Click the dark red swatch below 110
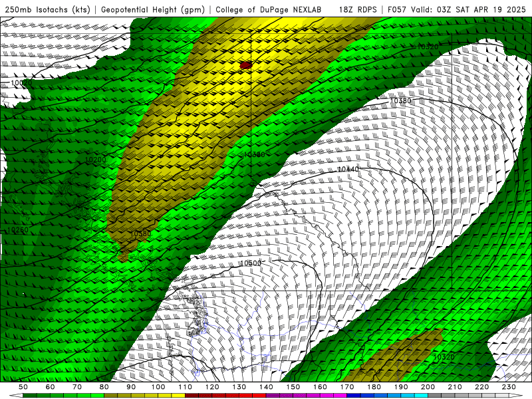 [x=192, y=396]
